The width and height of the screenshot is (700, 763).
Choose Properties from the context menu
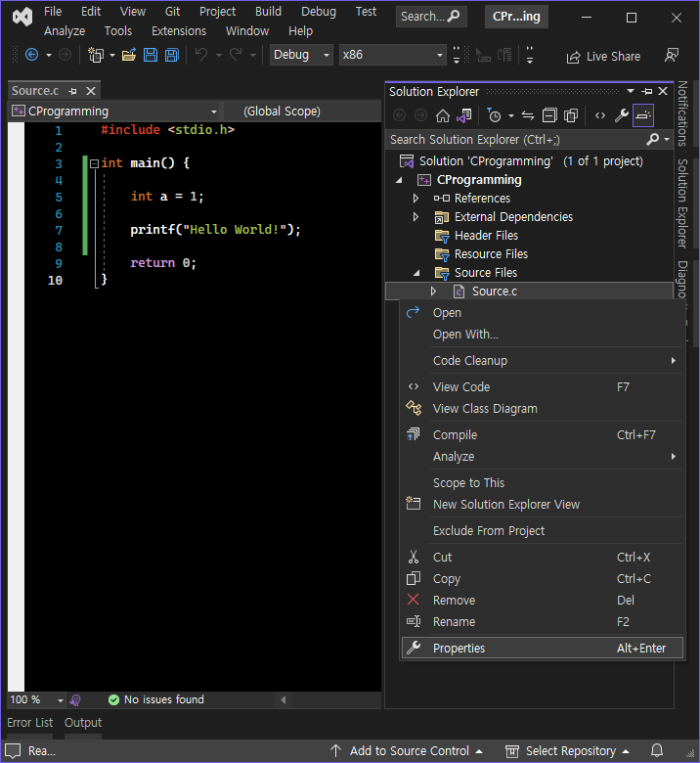coord(543,648)
